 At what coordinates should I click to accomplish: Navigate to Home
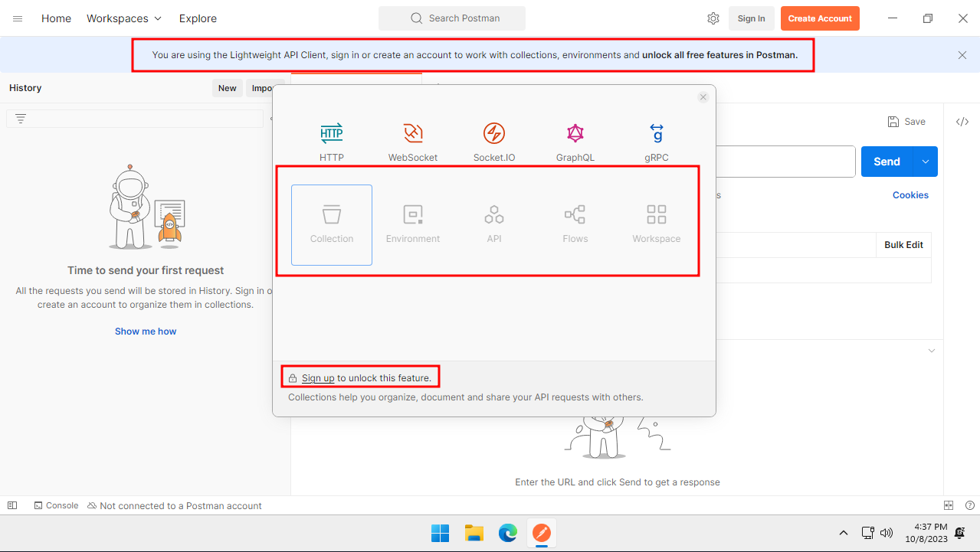point(56,18)
